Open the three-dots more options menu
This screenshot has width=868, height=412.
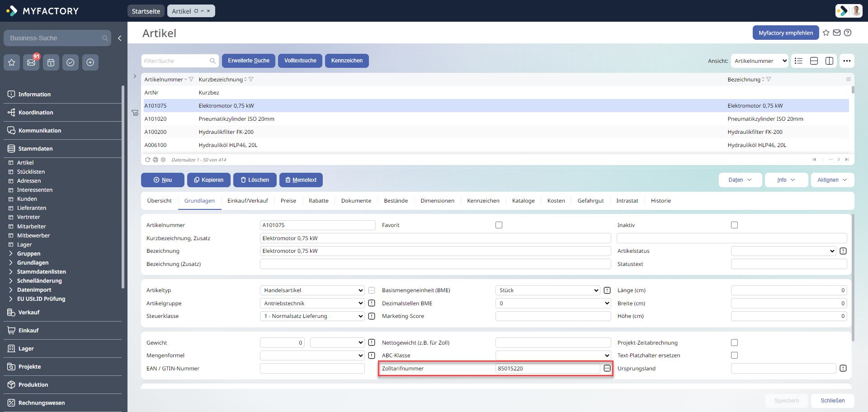tap(847, 61)
